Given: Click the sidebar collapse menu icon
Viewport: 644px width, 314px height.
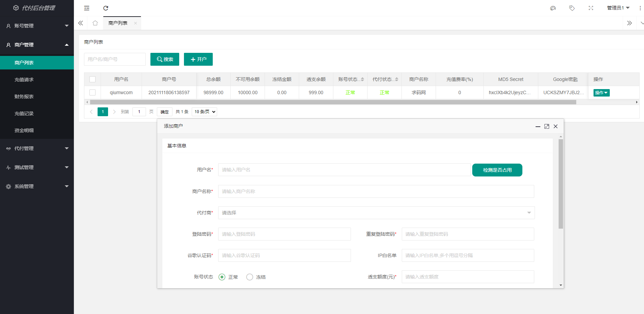Looking at the screenshot, I should pos(87,8).
